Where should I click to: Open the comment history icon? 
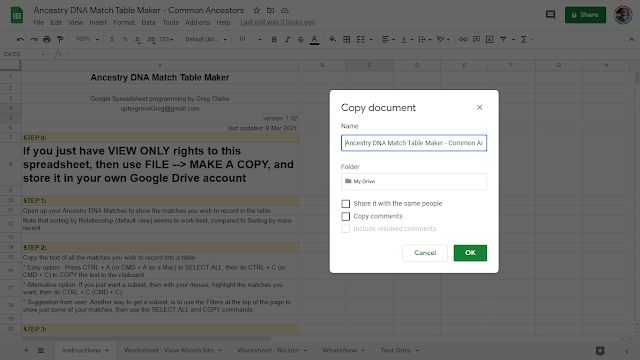(550, 15)
